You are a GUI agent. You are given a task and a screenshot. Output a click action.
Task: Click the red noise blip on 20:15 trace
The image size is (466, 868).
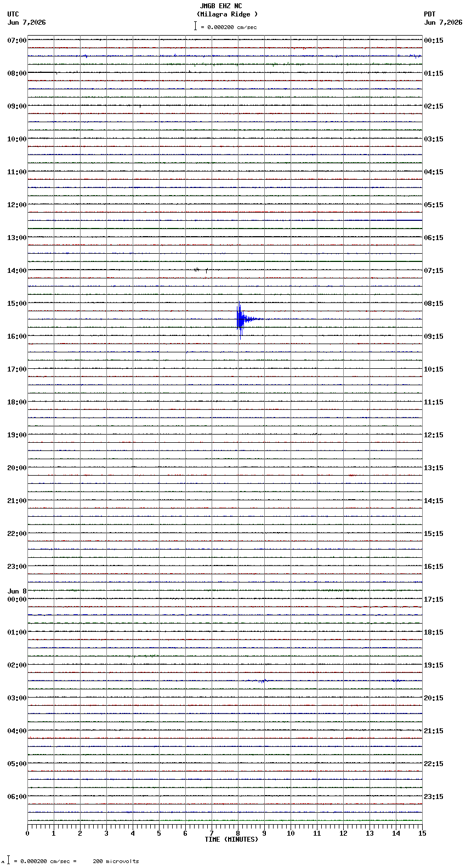pyautogui.click(x=352, y=475)
